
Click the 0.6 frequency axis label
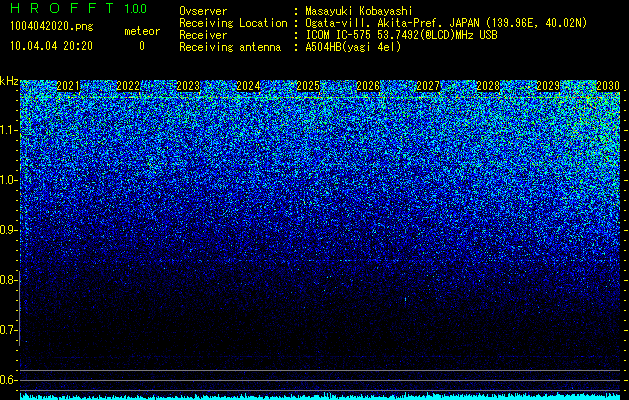pos(9,380)
